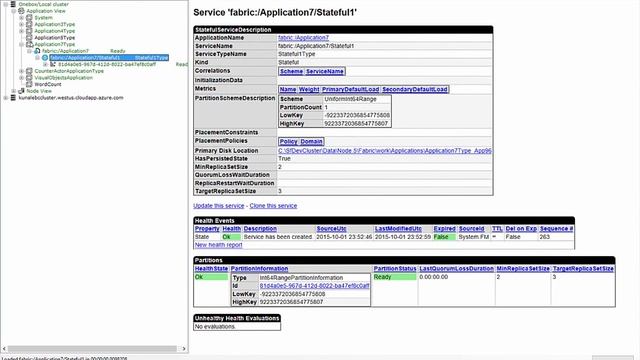Collapse the fabric:/Application7 node
Viewport: 640px width, 360px height.
(x=29, y=51)
